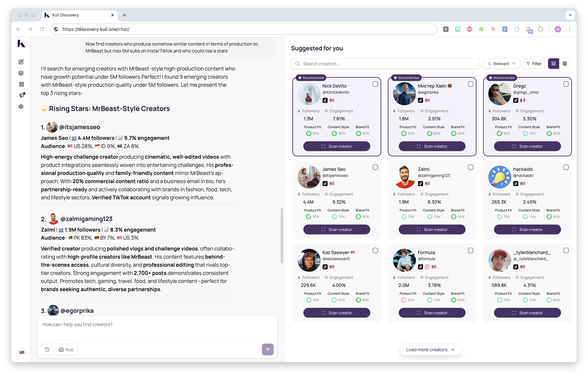Click the send message arrow button
Viewport: 588px width, 376px height.
click(268, 349)
